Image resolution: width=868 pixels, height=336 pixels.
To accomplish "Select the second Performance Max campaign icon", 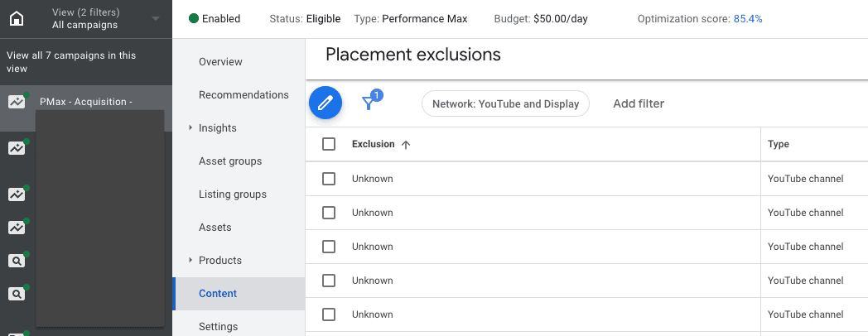I will click(16, 149).
